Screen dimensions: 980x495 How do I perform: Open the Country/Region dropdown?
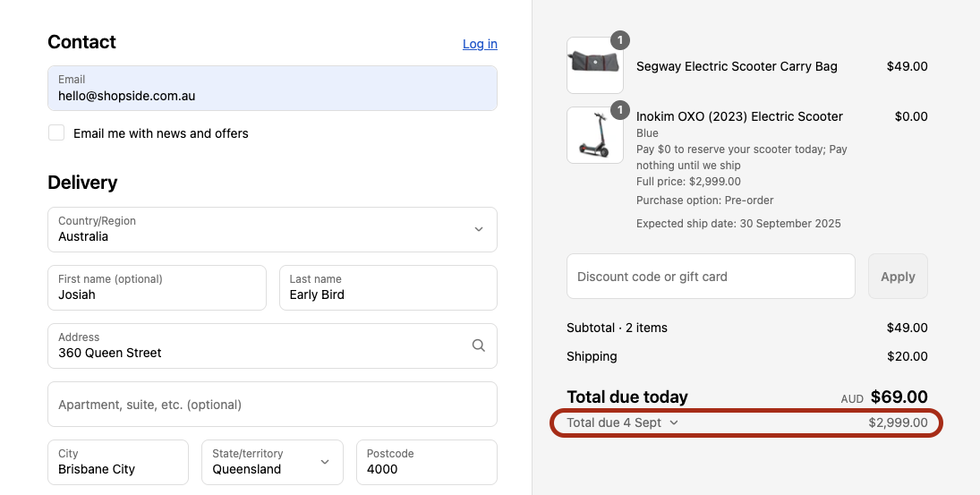tap(272, 230)
